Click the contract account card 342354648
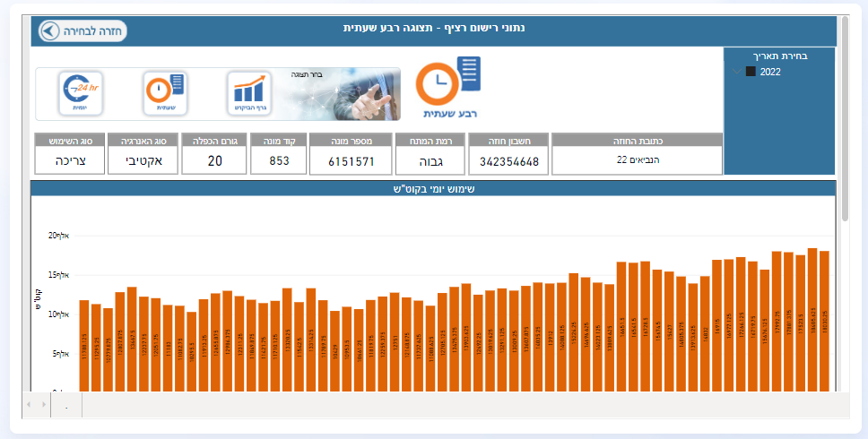The width and height of the screenshot is (868, 439). pyautogui.click(x=509, y=161)
